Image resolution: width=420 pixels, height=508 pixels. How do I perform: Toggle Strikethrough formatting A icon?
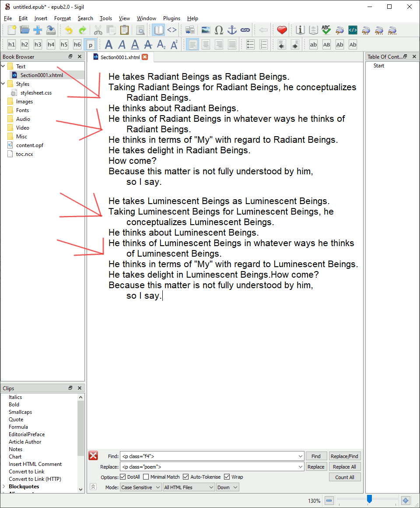pos(148,44)
